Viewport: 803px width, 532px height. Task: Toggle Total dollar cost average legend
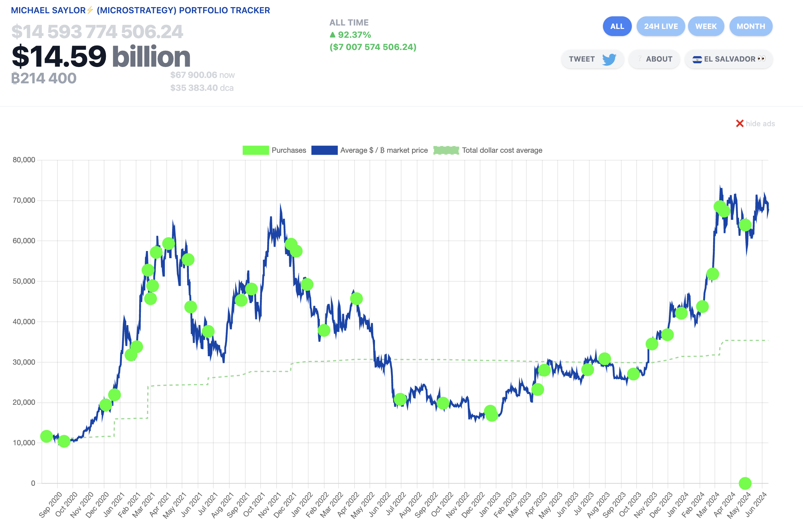click(502, 150)
